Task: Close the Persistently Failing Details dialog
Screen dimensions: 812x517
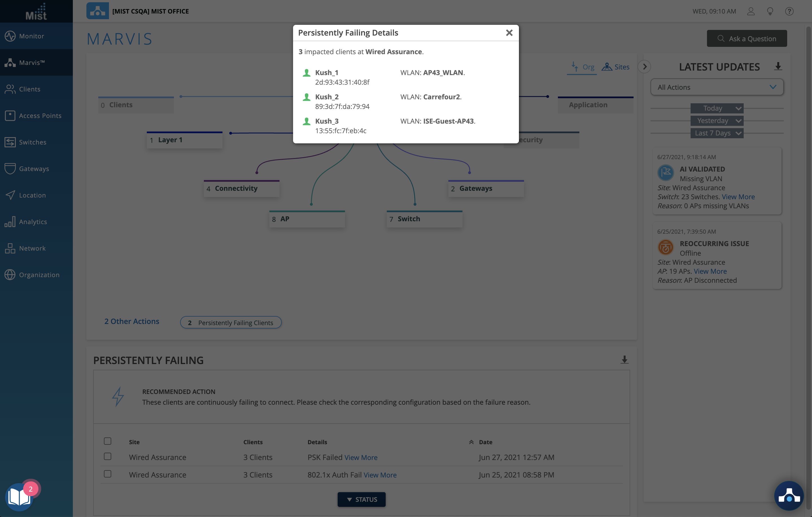Action: [509, 33]
